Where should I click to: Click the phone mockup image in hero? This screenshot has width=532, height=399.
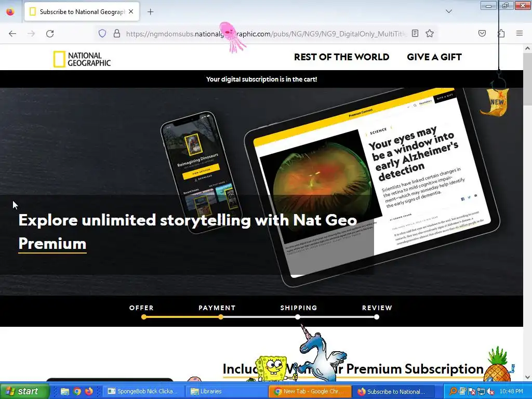pos(201,171)
